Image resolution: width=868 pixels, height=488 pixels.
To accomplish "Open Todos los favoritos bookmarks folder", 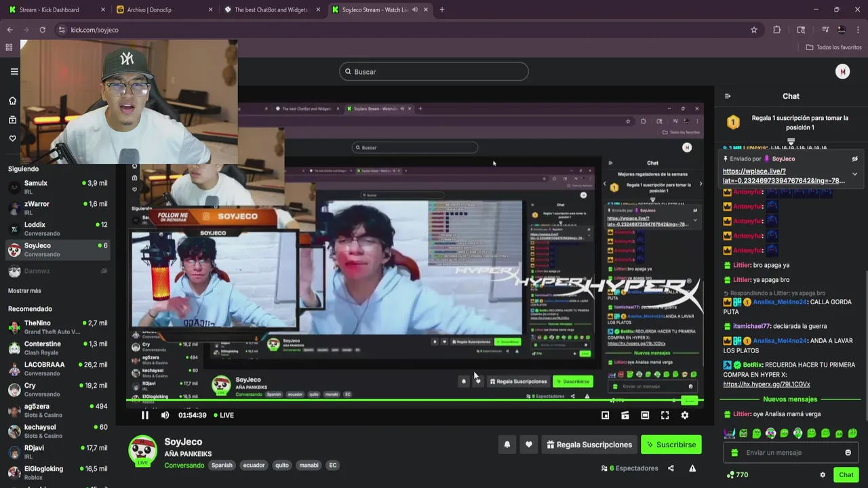I will coord(833,47).
